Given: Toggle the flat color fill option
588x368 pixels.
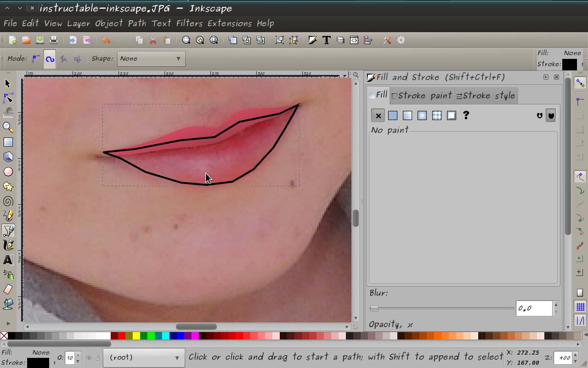Looking at the screenshot, I should click(x=392, y=115).
